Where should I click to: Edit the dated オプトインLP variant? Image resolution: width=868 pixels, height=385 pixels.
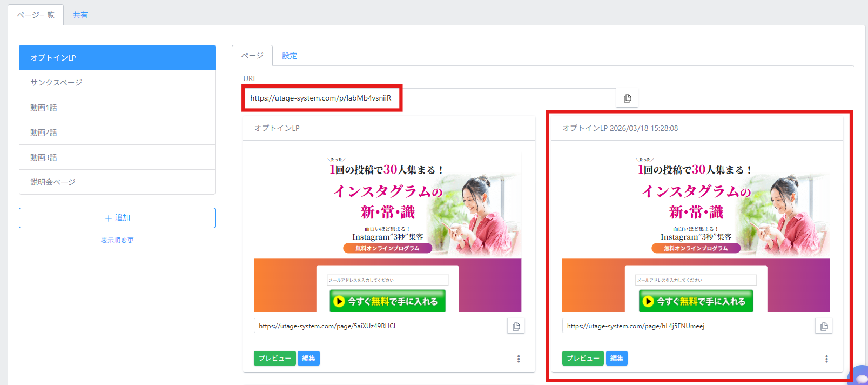coord(617,359)
